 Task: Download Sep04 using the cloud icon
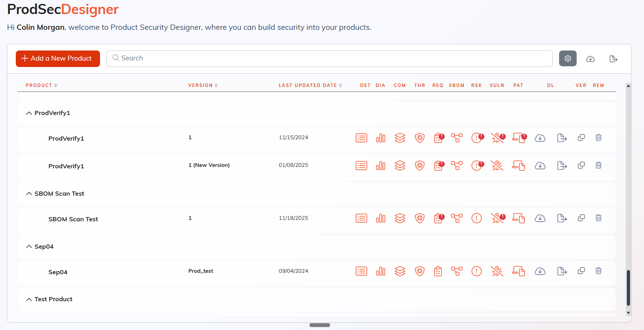click(x=540, y=271)
